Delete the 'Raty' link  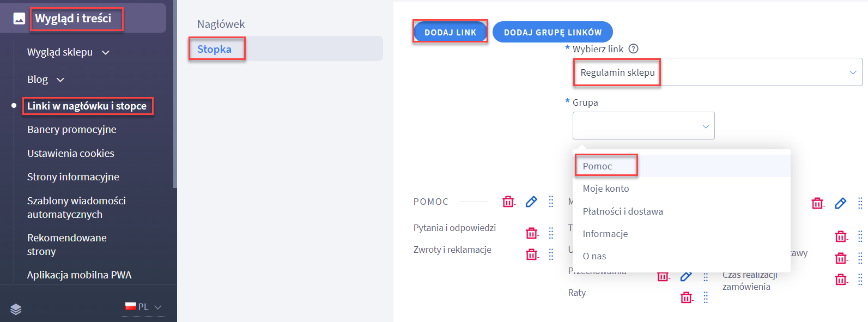click(x=687, y=297)
